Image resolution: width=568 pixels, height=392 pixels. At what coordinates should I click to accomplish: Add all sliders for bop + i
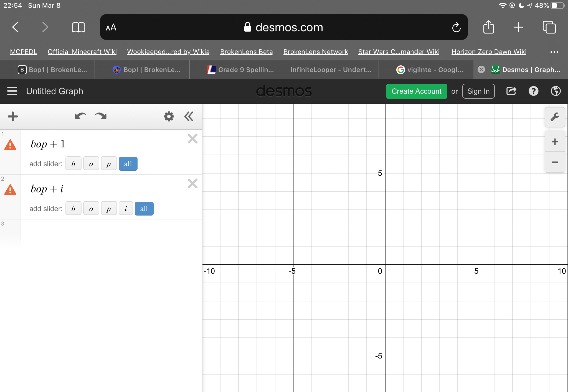click(x=144, y=209)
